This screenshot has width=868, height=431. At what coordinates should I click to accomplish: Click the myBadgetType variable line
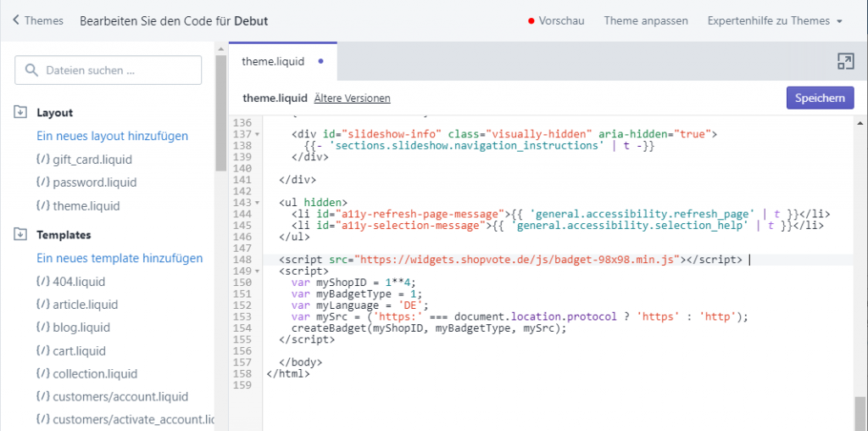[357, 294]
